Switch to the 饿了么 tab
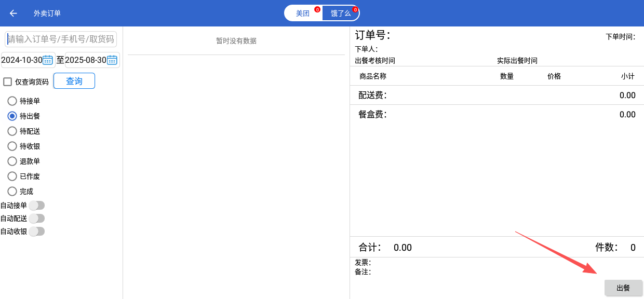 341,13
